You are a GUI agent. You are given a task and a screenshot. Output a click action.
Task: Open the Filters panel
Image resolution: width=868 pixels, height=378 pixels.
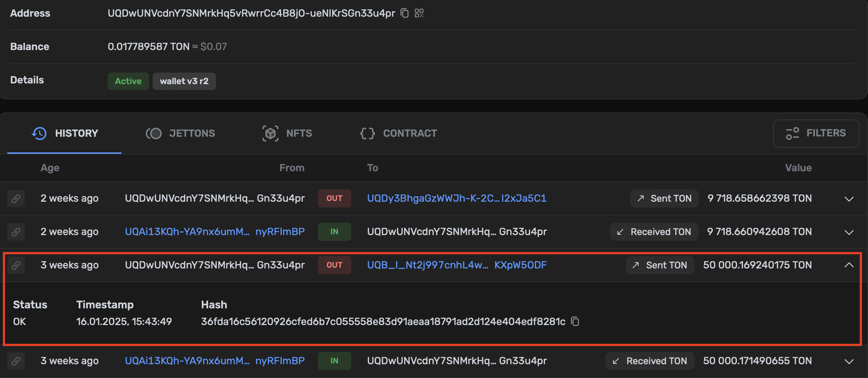tap(816, 133)
